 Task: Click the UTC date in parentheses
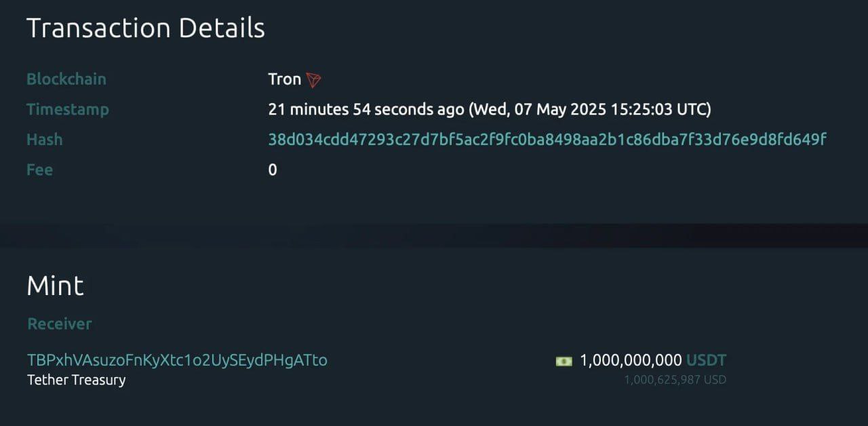click(590, 109)
